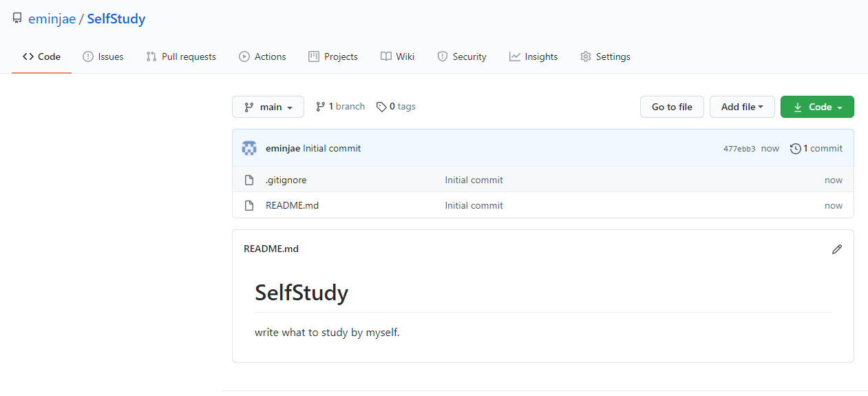Click the repository book icon beside eminjae
868x396 pixels.
point(17,19)
